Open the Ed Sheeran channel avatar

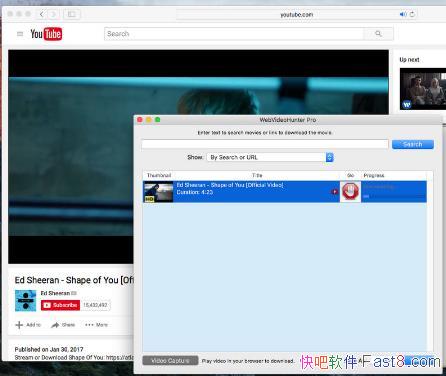coord(26,301)
